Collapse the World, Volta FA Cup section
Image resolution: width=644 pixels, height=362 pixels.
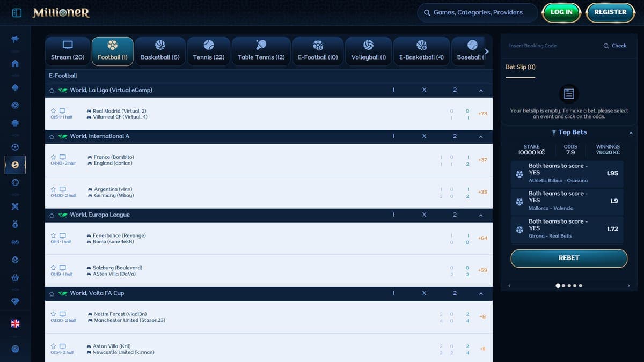pyautogui.click(x=481, y=293)
